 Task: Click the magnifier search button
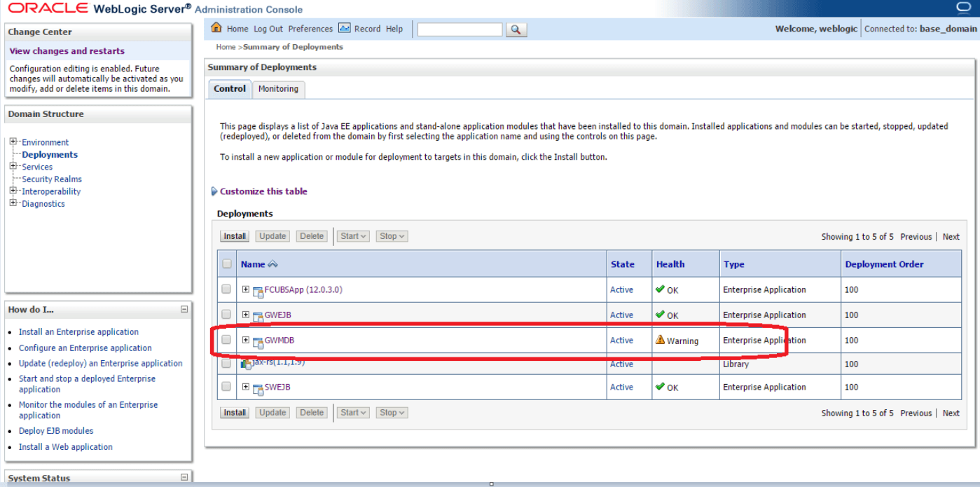click(x=516, y=29)
